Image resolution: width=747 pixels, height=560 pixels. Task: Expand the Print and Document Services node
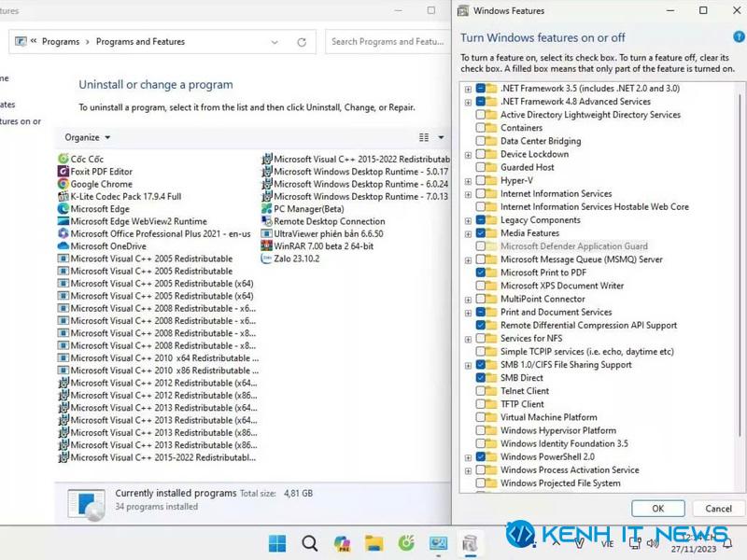click(468, 313)
